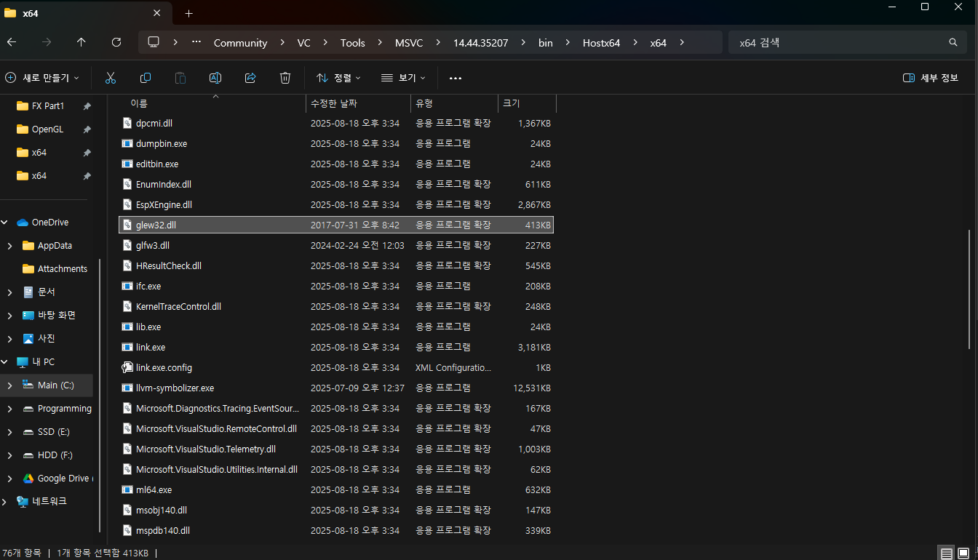Expand the AppData folder node
978x560 pixels.
pyautogui.click(x=9, y=246)
